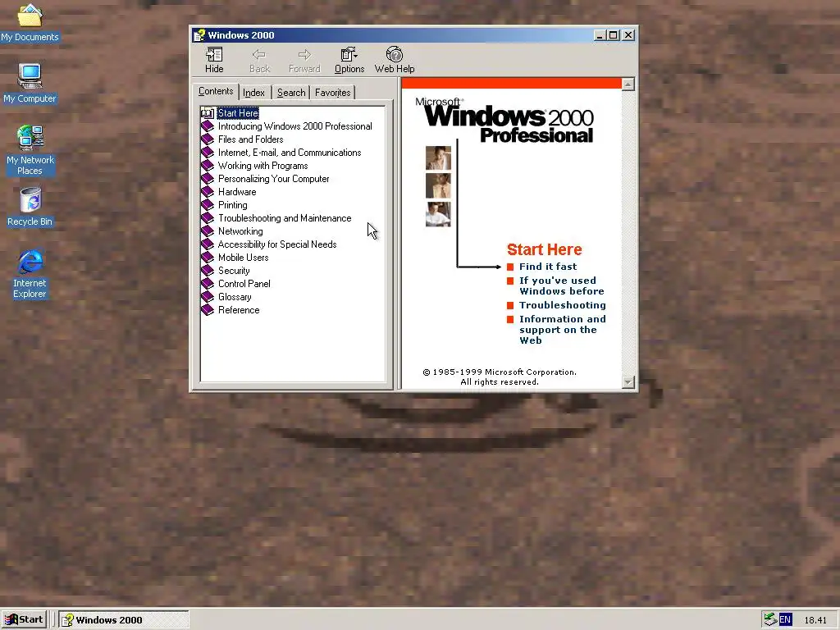
Task: Expand the Control Panel book icon
Action: 208,284
